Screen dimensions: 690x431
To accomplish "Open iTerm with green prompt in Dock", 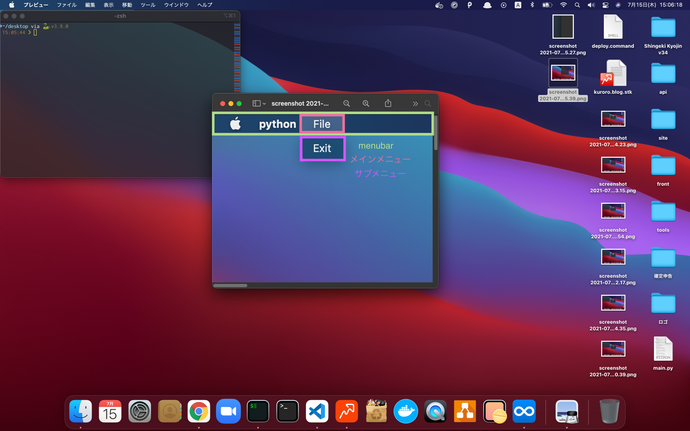I will tap(258, 411).
